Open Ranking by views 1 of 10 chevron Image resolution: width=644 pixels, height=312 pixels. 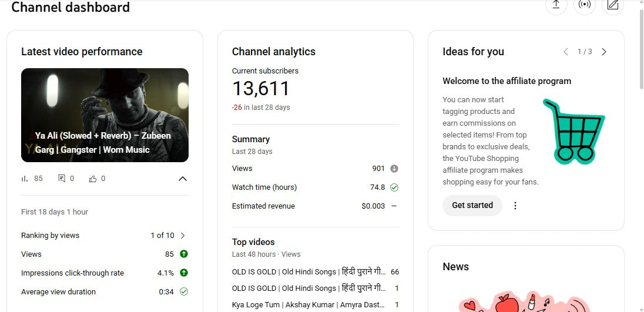183,236
